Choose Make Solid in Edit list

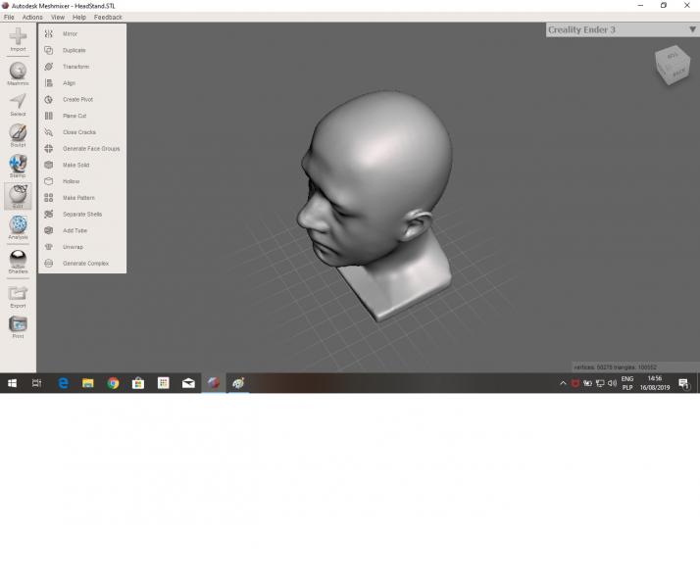point(75,165)
